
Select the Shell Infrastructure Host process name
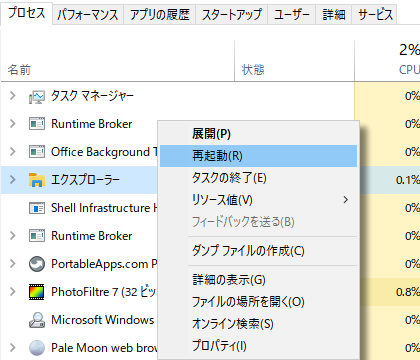(x=104, y=208)
